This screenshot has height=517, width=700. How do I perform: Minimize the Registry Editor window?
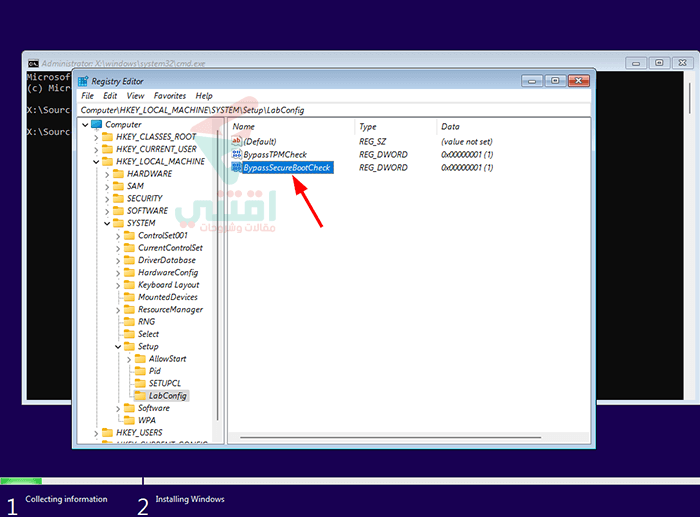532,81
